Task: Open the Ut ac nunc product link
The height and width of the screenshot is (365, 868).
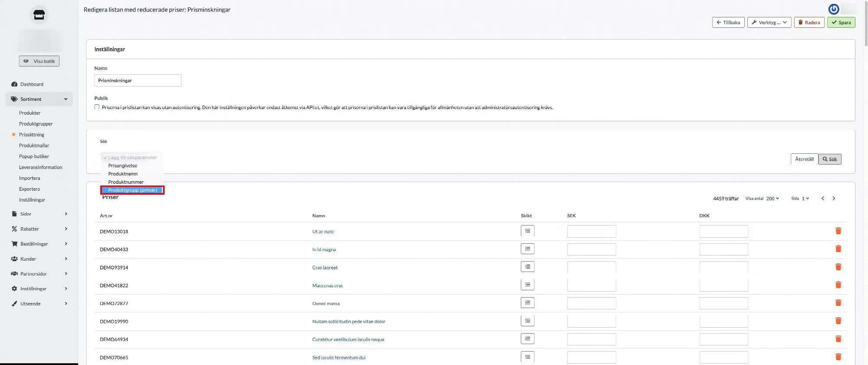Action: point(323,232)
